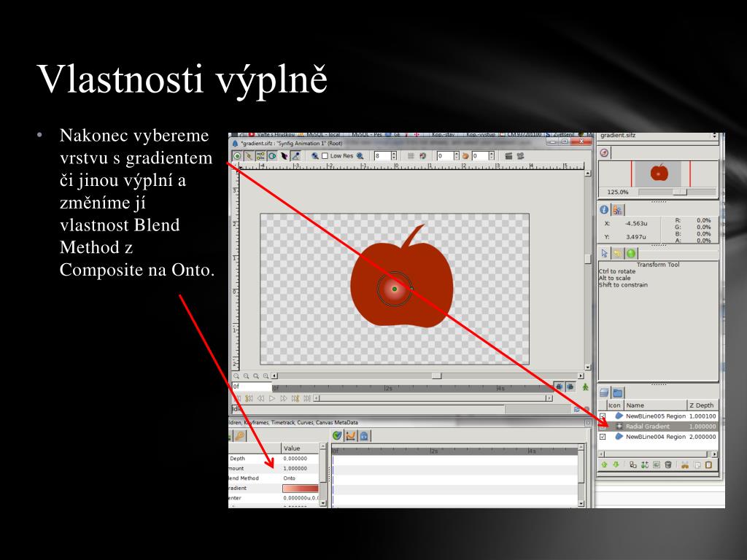Viewport: 747px width, 560px height.
Task: Open the History tab icon
Action: click(617, 253)
